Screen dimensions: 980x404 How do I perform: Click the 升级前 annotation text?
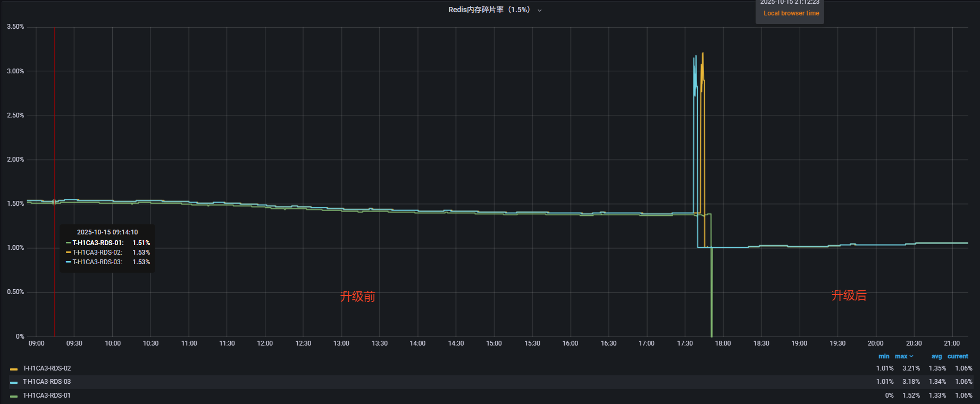click(x=357, y=297)
